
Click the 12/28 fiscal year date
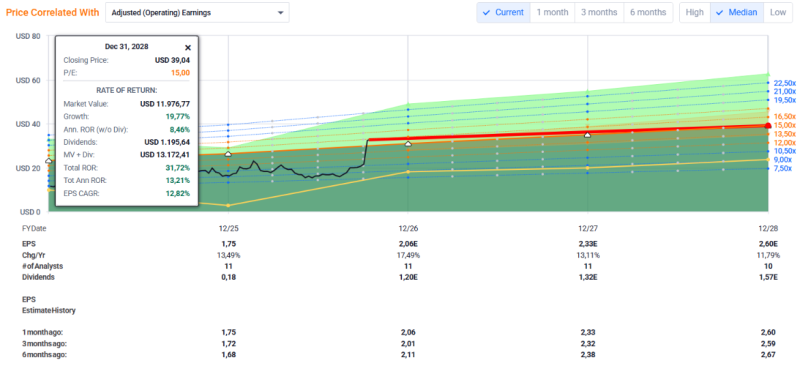(x=767, y=228)
